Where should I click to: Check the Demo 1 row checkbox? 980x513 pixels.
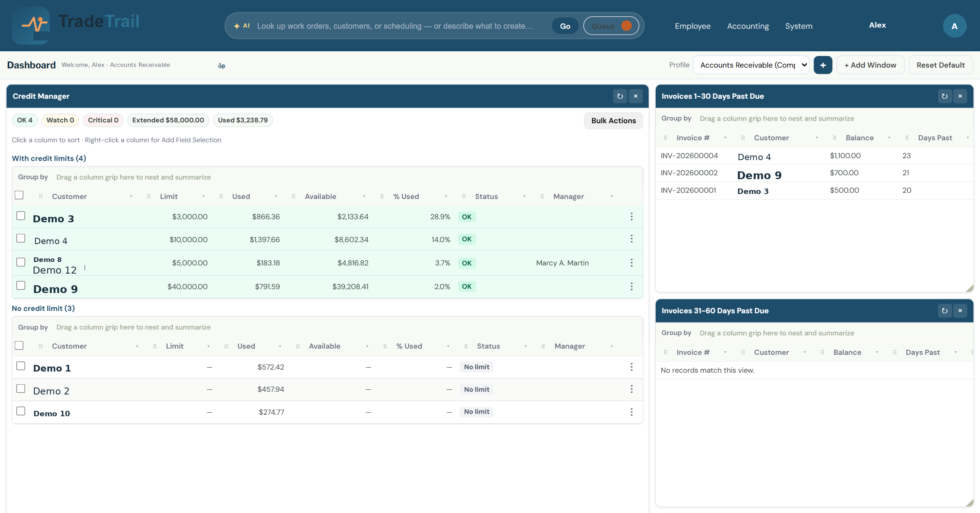coord(21,366)
